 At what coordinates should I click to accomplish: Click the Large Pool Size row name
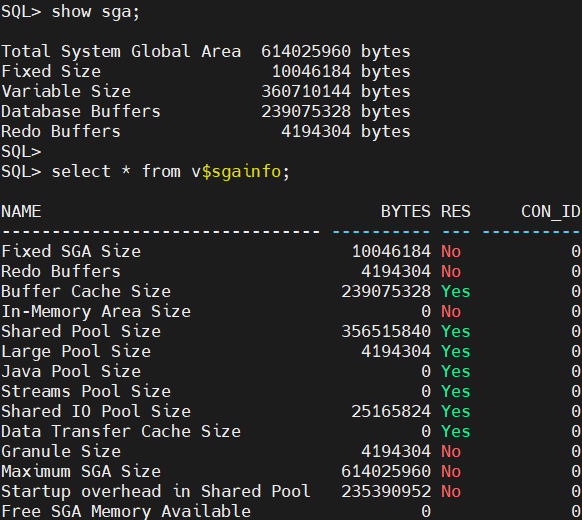tap(76, 351)
